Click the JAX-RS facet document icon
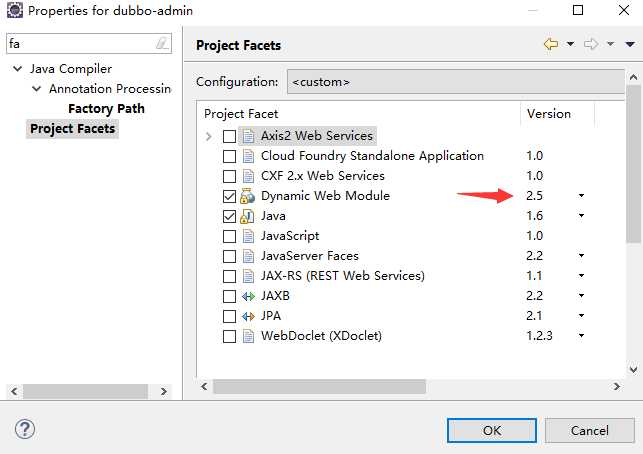The image size is (643, 454). [x=248, y=276]
